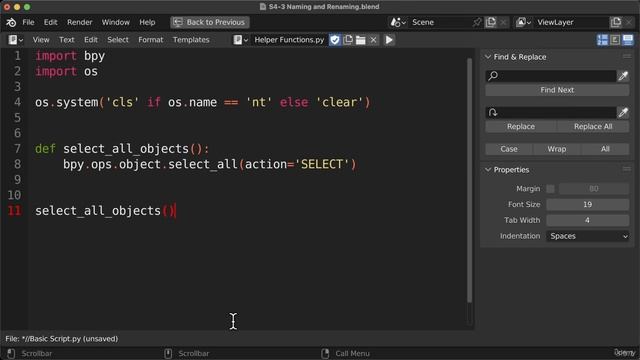The width and height of the screenshot is (640, 360).
Task: Run the script with play button
Action: 389,40
